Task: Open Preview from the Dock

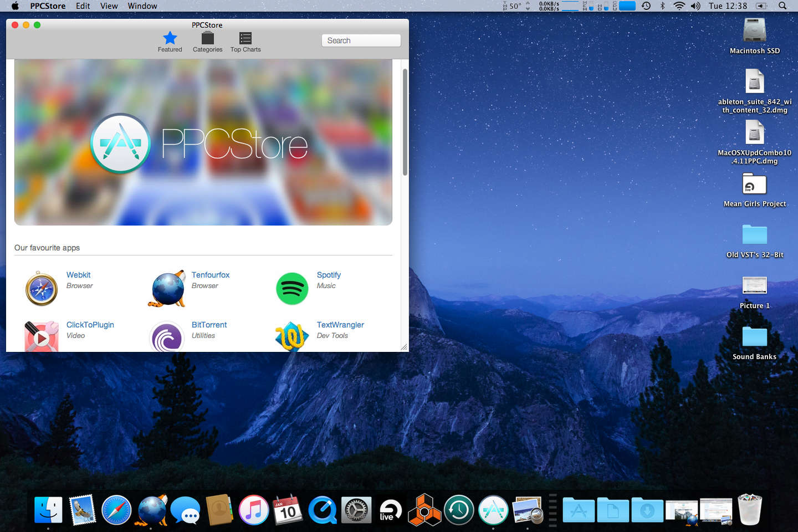Action: point(528,510)
